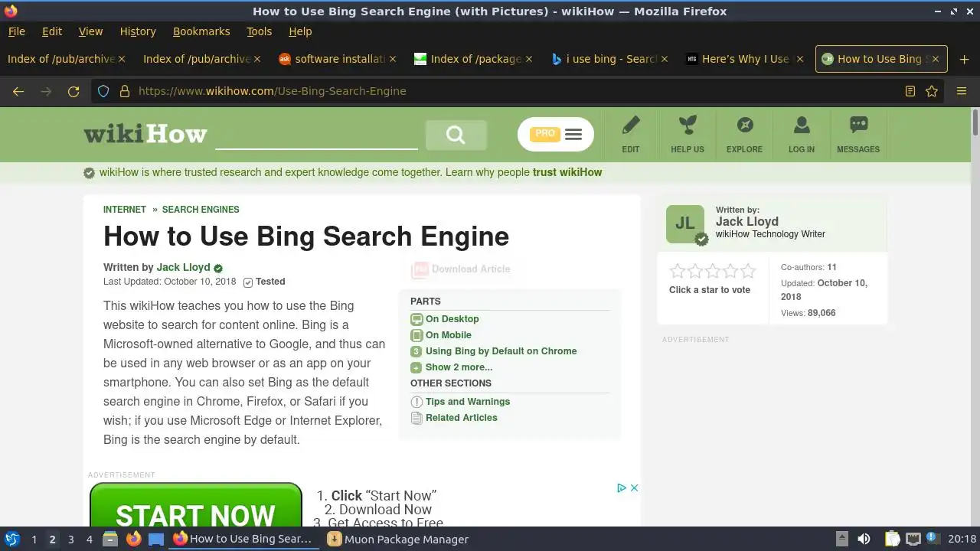The width and height of the screenshot is (980, 551).
Task: Click the JL author avatar
Action: [x=685, y=223]
